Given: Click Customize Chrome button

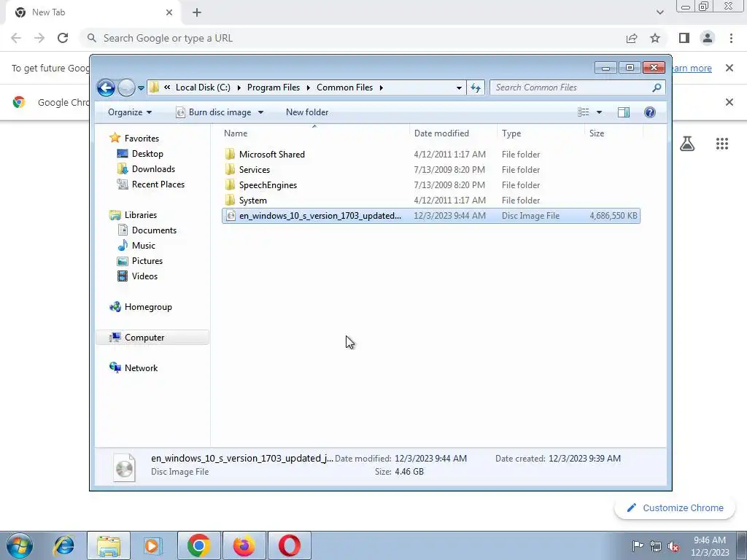Looking at the screenshot, I should 675,507.
